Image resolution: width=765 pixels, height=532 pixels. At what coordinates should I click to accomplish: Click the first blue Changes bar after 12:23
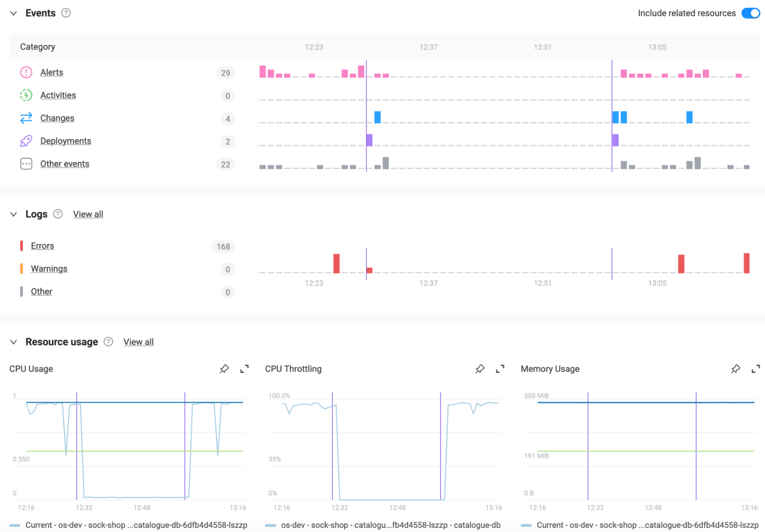377,117
